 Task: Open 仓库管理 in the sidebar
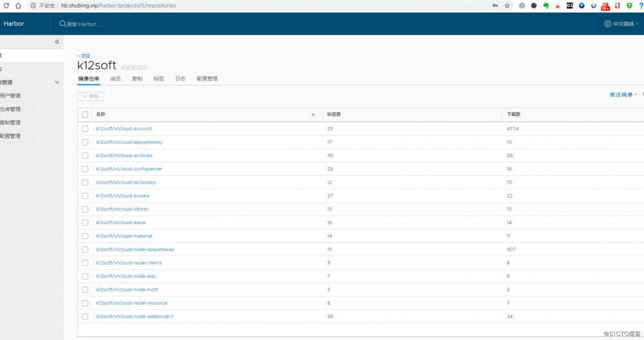pyautogui.click(x=10, y=109)
